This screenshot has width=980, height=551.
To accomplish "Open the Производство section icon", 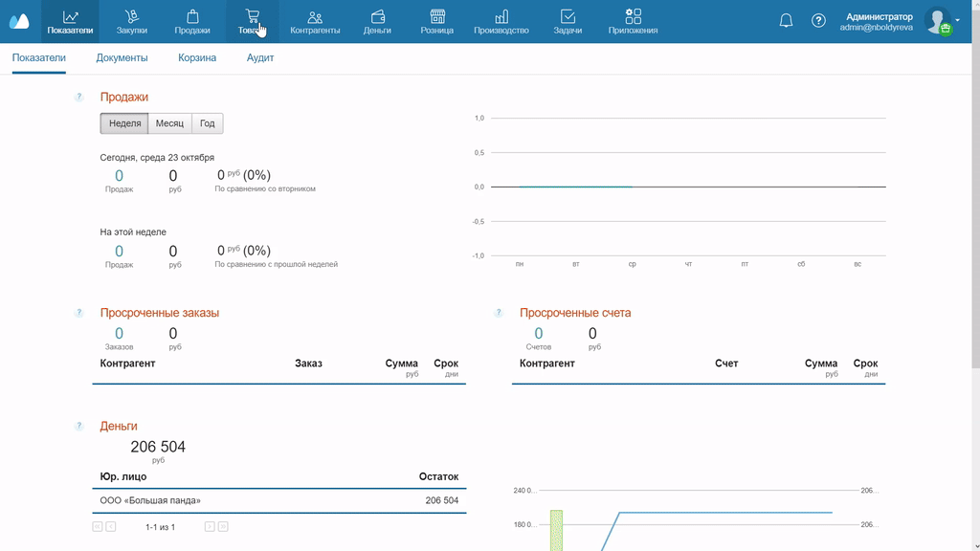I will click(501, 16).
